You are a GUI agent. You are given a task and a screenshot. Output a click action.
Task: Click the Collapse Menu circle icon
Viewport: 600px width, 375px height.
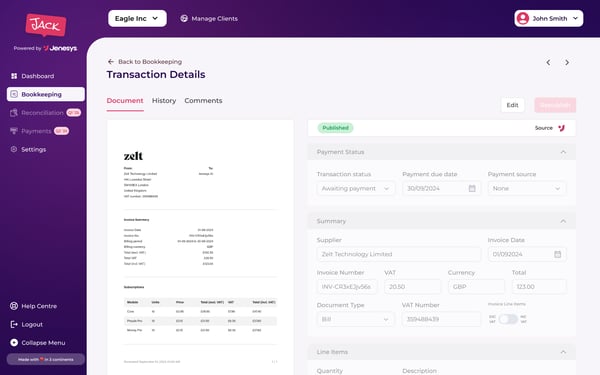tap(14, 343)
